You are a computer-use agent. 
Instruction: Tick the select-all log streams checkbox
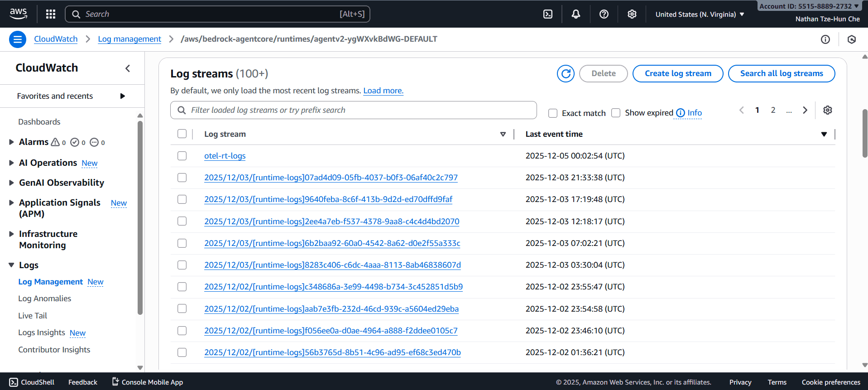click(x=182, y=134)
